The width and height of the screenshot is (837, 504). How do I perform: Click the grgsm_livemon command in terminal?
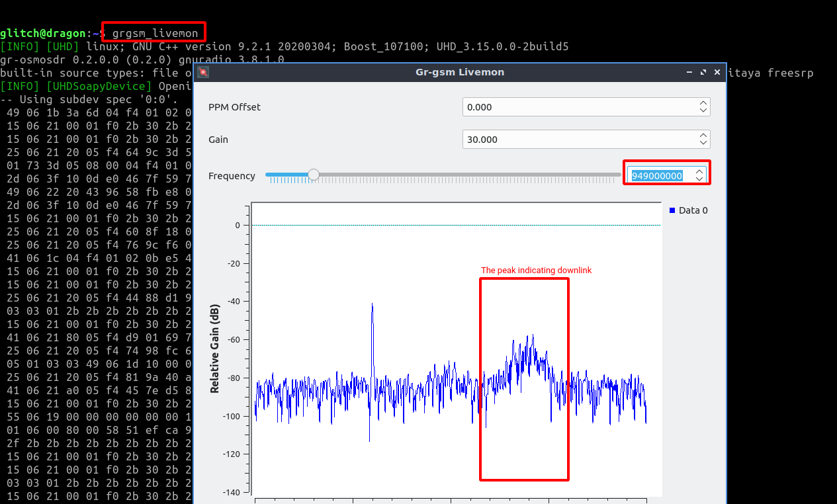155,32
